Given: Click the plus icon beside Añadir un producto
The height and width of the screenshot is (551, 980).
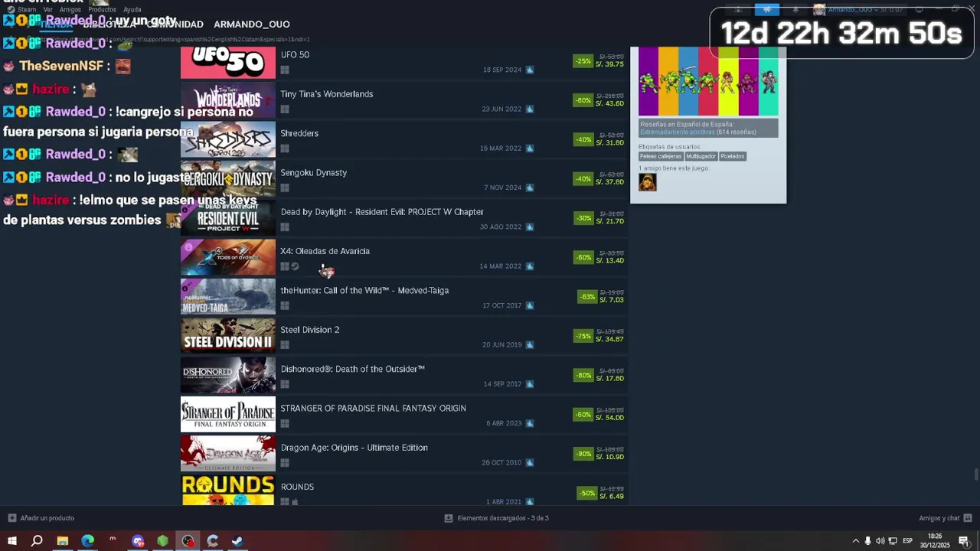Looking at the screenshot, I should (x=12, y=518).
